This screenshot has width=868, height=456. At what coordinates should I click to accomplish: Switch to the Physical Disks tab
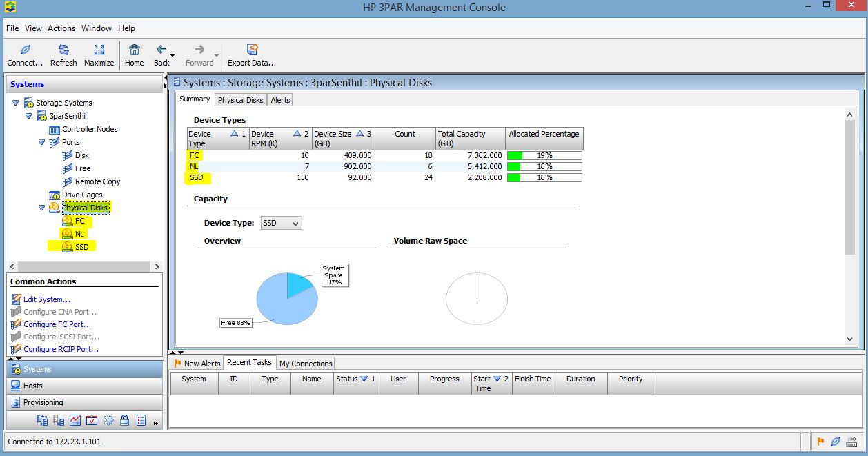coord(240,99)
